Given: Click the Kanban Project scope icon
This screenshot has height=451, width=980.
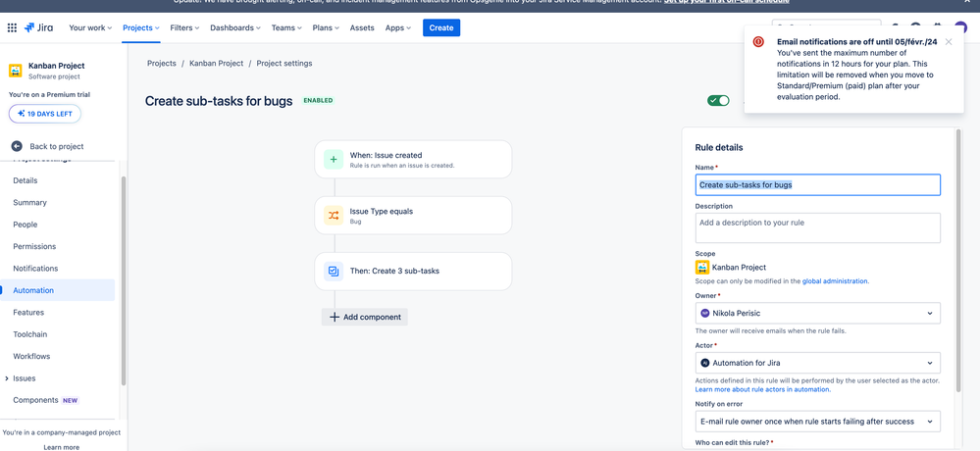Looking at the screenshot, I should click(x=701, y=268).
